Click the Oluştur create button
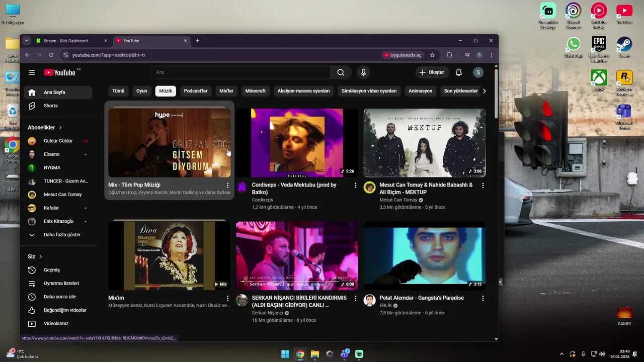This screenshot has height=362, width=644. pos(432,72)
